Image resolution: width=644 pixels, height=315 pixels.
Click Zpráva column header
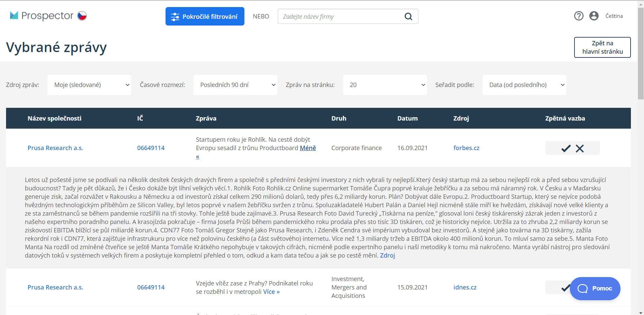pos(206,118)
